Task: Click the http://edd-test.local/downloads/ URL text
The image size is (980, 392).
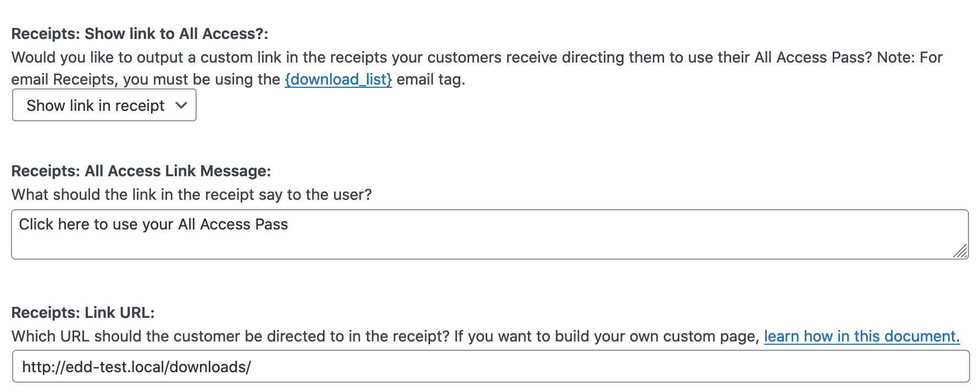Action: pos(136,367)
